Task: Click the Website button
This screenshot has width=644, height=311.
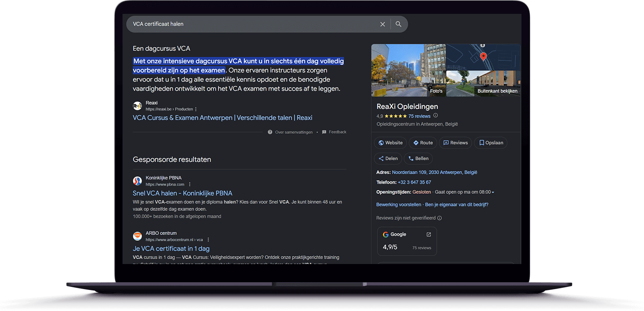Action: [390, 143]
